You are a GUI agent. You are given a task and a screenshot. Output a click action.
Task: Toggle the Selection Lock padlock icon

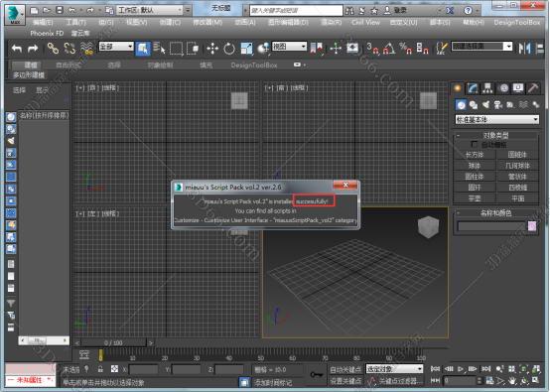pos(100,369)
